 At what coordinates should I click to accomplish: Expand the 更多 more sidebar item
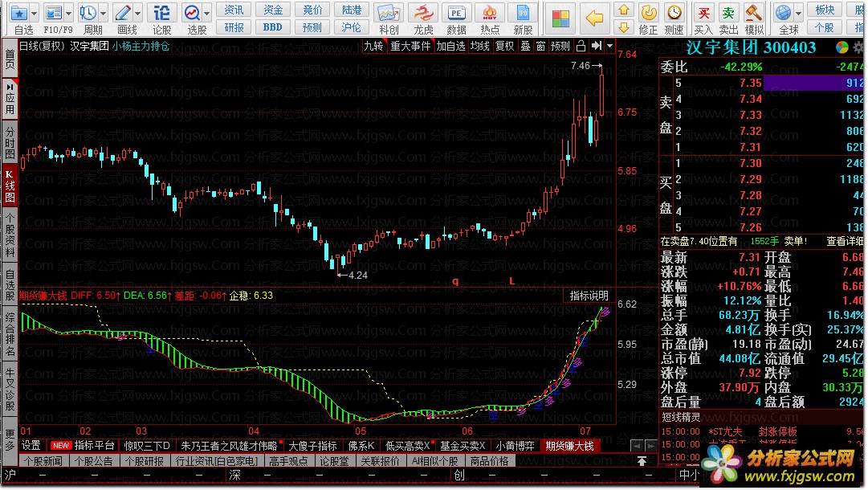pos(10,440)
